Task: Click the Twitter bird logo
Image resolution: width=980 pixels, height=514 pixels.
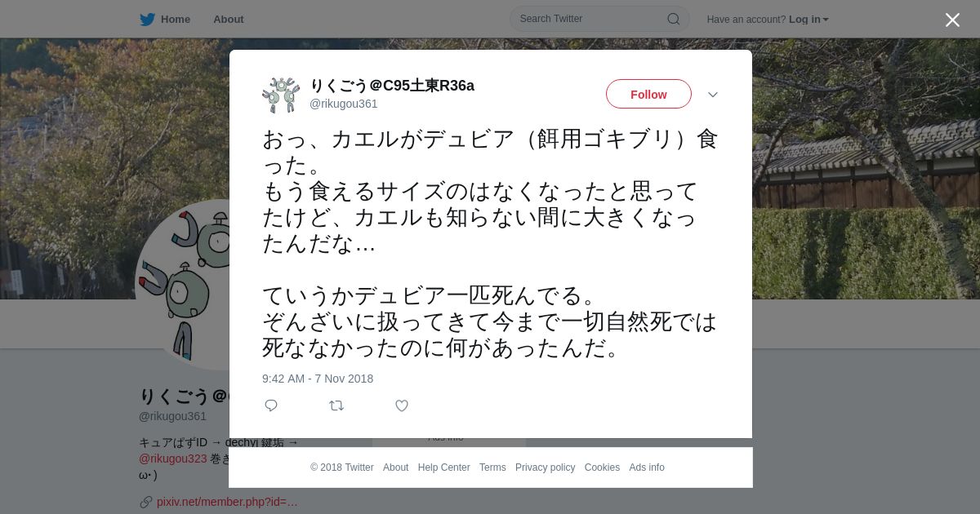Action: point(147,19)
